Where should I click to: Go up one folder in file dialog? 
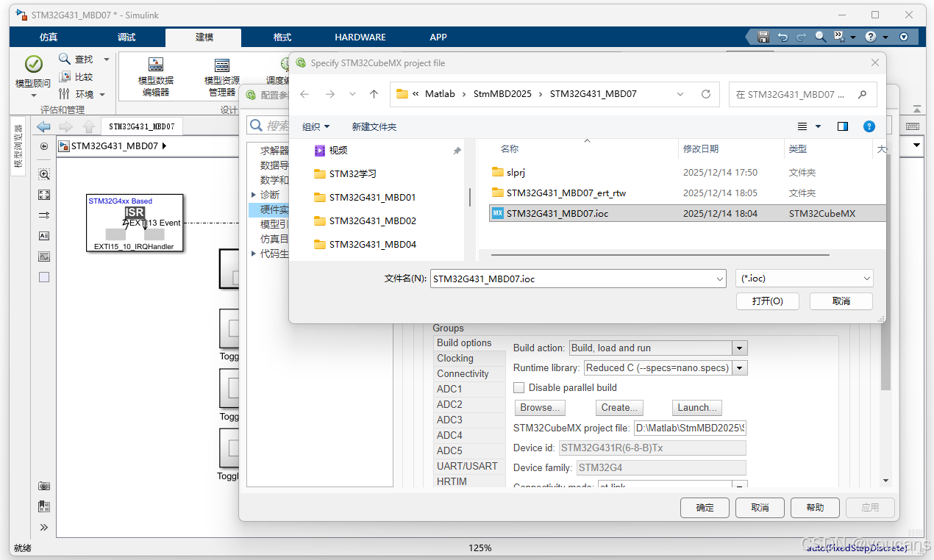[374, 94]
